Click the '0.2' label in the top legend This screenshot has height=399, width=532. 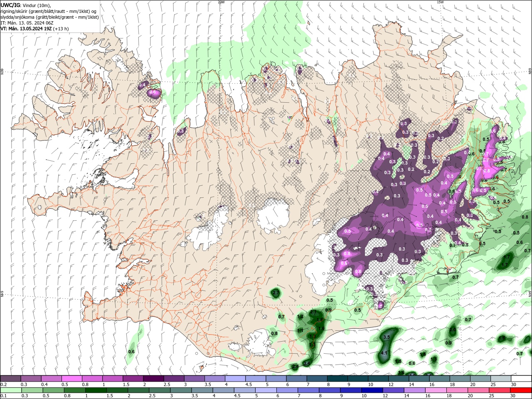(4, 384)
